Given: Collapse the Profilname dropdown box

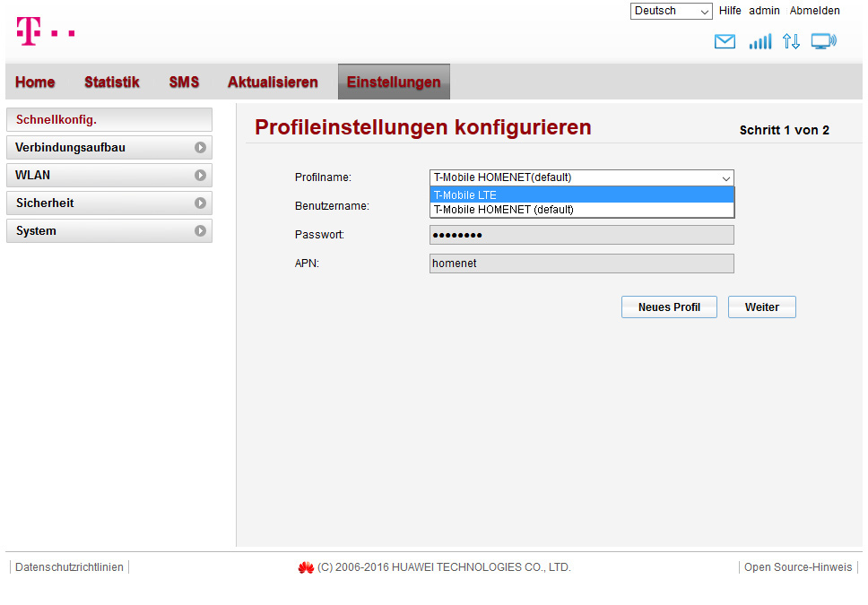Looking at the screenshot, I should click(x=581, y=177).
